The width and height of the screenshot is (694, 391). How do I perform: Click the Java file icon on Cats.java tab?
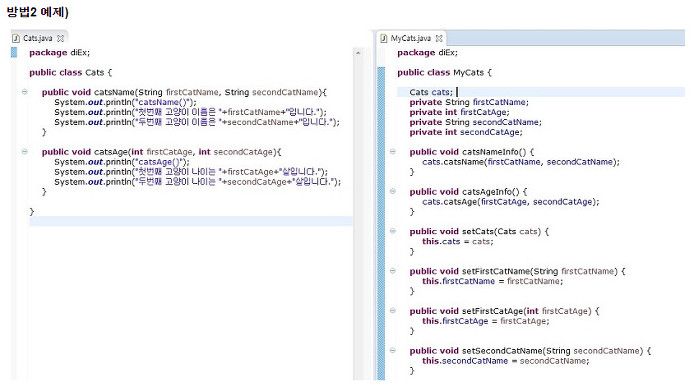click(x=16, y=39)
